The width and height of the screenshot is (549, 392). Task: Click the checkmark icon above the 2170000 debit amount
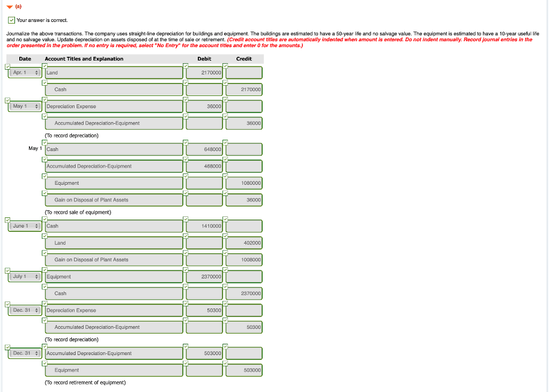click(x=186, y=65)
